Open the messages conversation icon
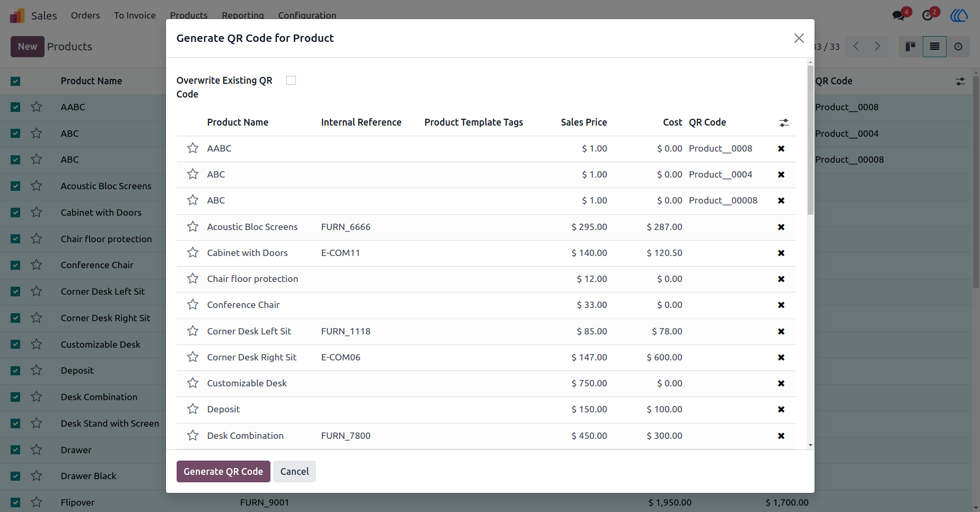The image size is (980, 512). click(x=898, y=15)
